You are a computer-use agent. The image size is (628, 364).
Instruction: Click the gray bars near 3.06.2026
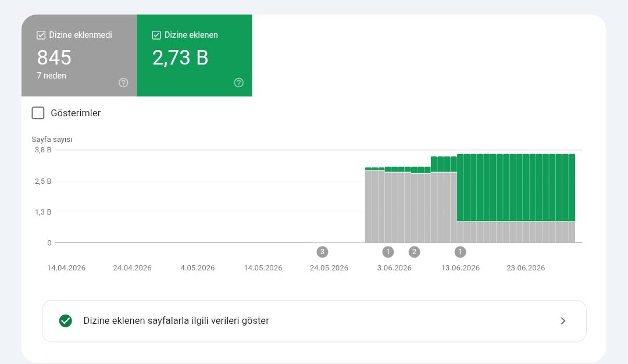[x=394, y=208]
